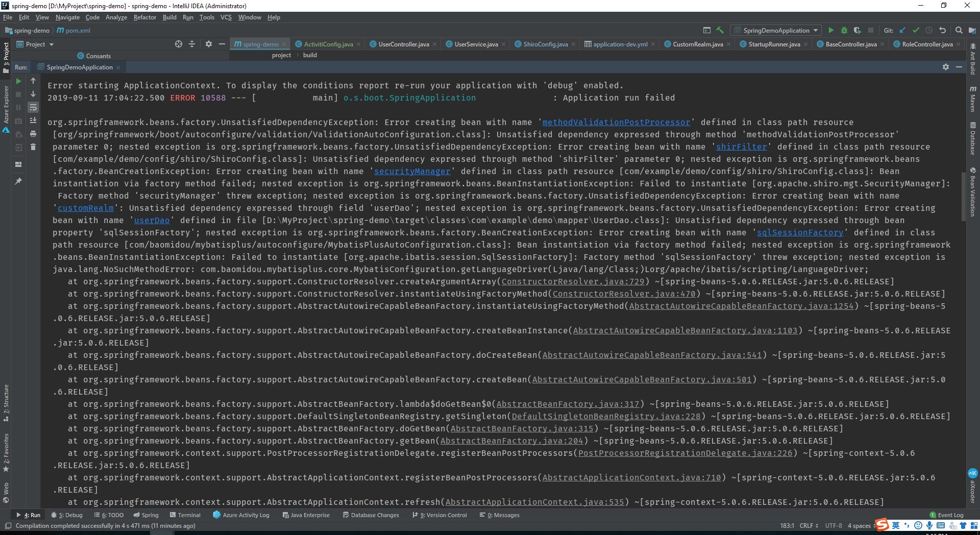This screenshot has width=980, height=535.
Task: Hide the Run tool window
Action: (x=959, y=67)
